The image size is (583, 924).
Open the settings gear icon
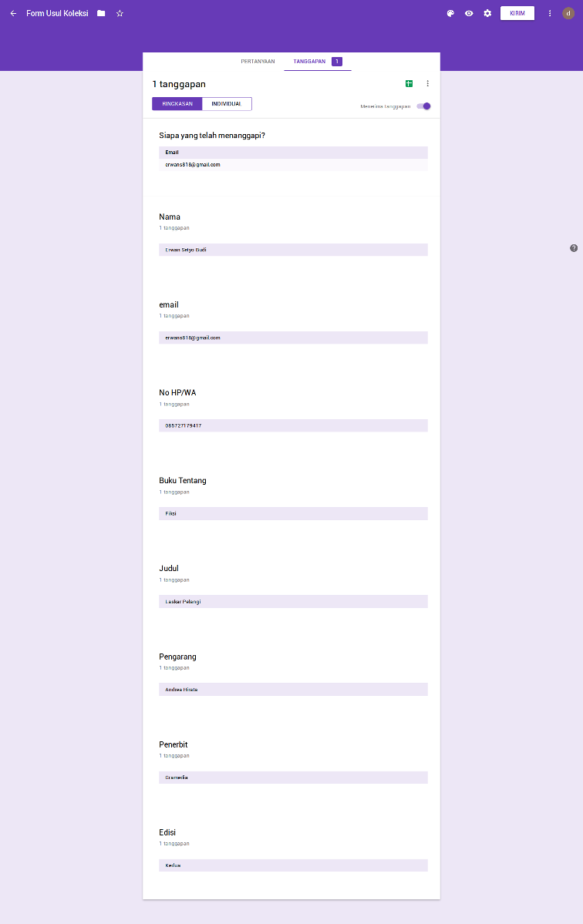[487, 13]
